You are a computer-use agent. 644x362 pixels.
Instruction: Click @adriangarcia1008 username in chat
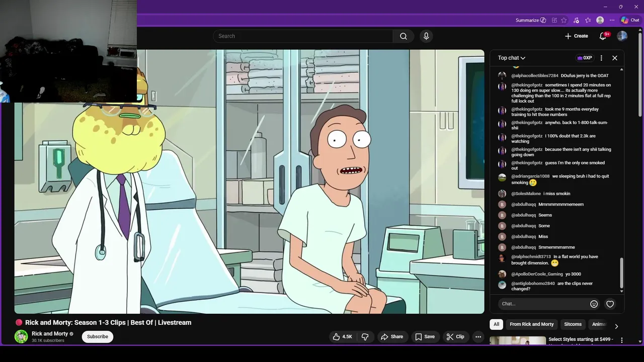530,176
